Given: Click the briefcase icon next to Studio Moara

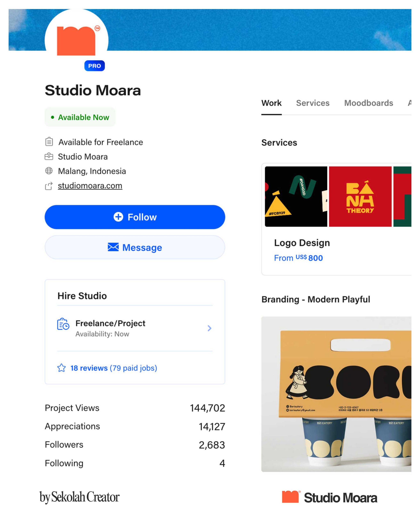Looking at the screenshot, I should tap(49, 156).
